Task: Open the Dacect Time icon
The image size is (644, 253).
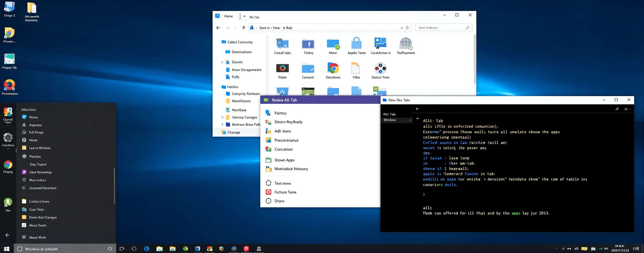Action: [380, 68]
